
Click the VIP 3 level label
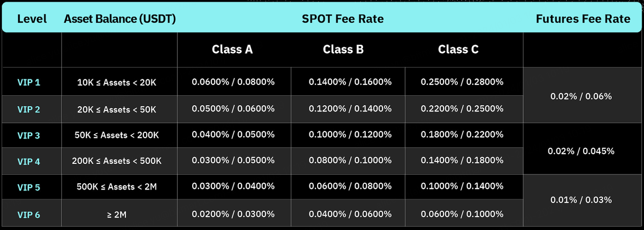29,135
